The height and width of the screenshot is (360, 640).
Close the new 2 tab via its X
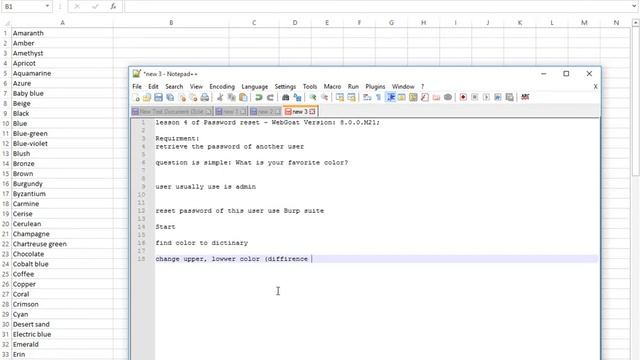pos(278,111)
